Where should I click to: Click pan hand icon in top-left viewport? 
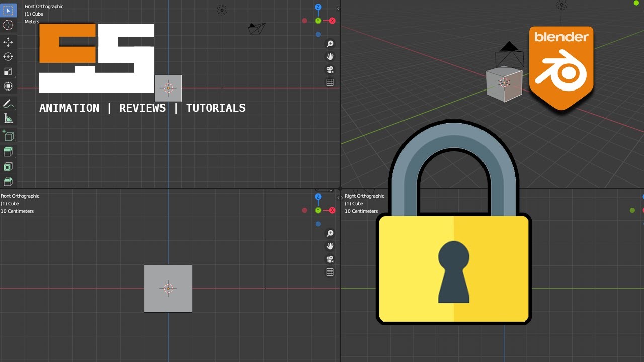[x=330, y=57]
